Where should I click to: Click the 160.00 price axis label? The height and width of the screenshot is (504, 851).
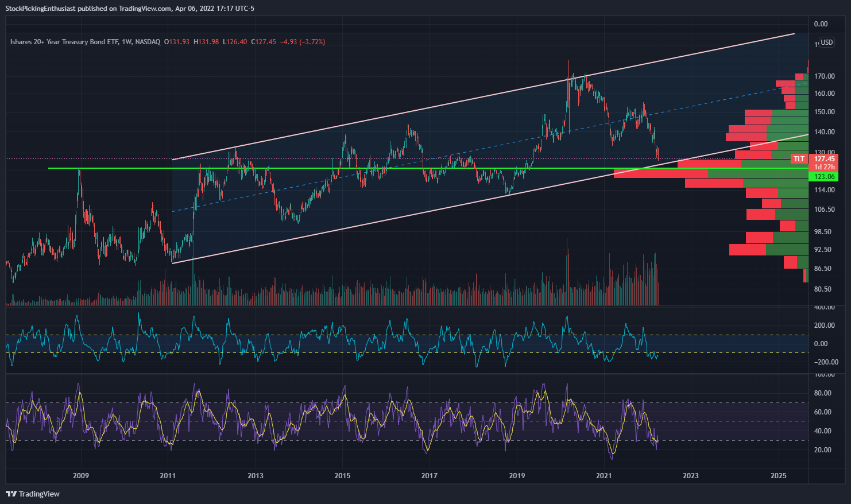click(x=824, y=94)
